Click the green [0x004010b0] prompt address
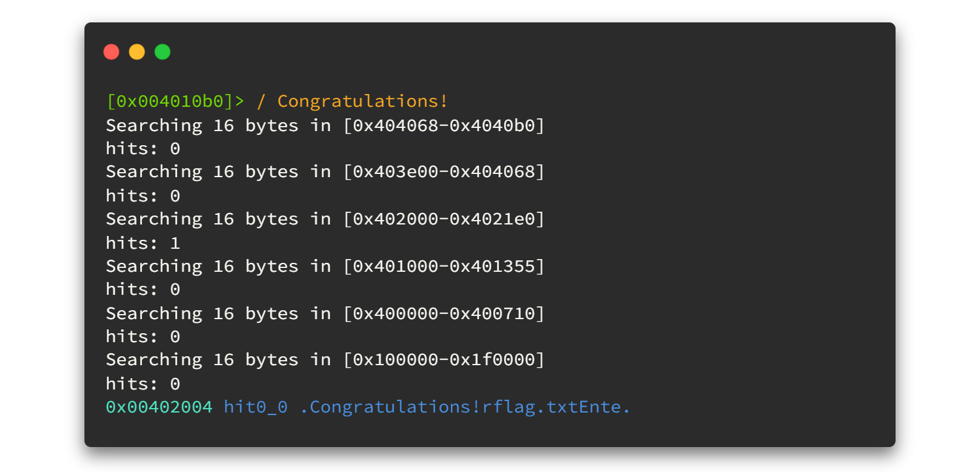The height and width of the screenshot is (472, 980). point(170,102)
